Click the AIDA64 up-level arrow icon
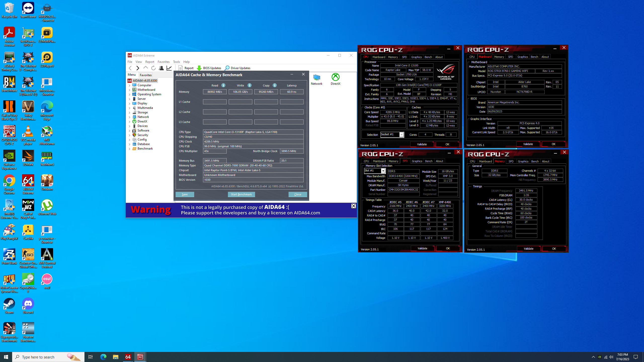 [x=145, y=68]
